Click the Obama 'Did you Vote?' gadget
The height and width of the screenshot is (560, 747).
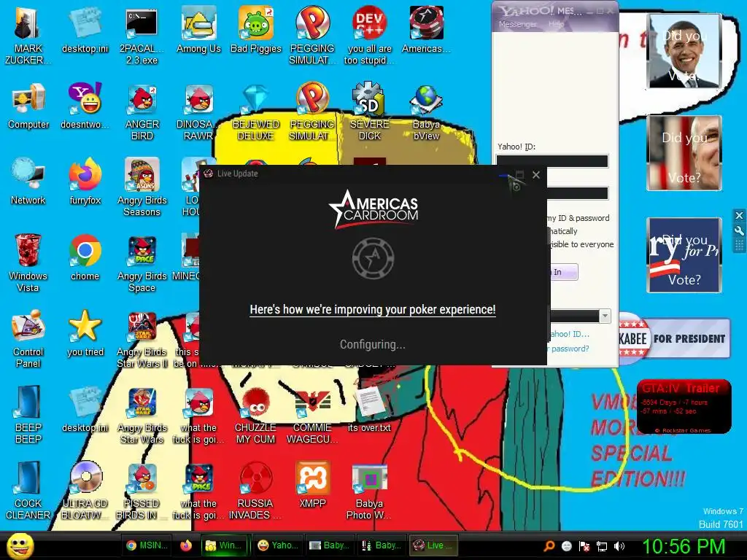tap(684, 51)
